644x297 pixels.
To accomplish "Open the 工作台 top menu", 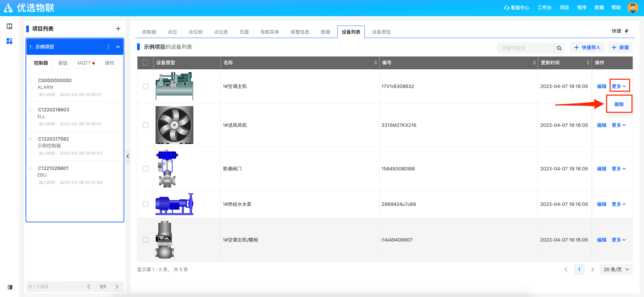I will pyautogui.click(x=544, y=8).
